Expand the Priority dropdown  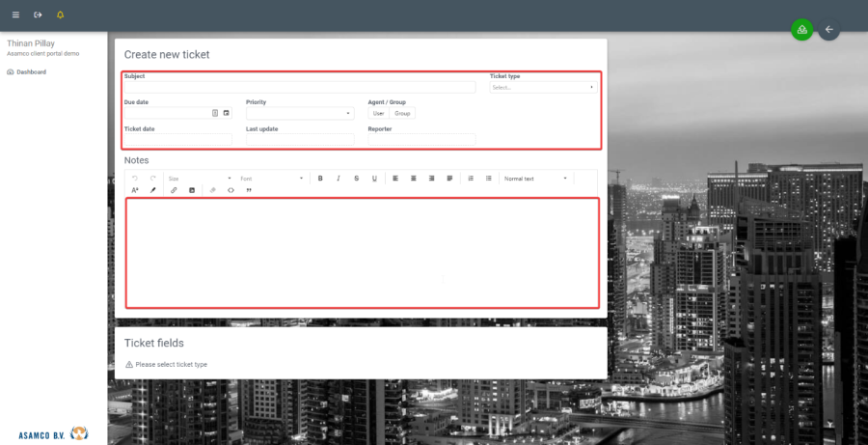[300, 113]
